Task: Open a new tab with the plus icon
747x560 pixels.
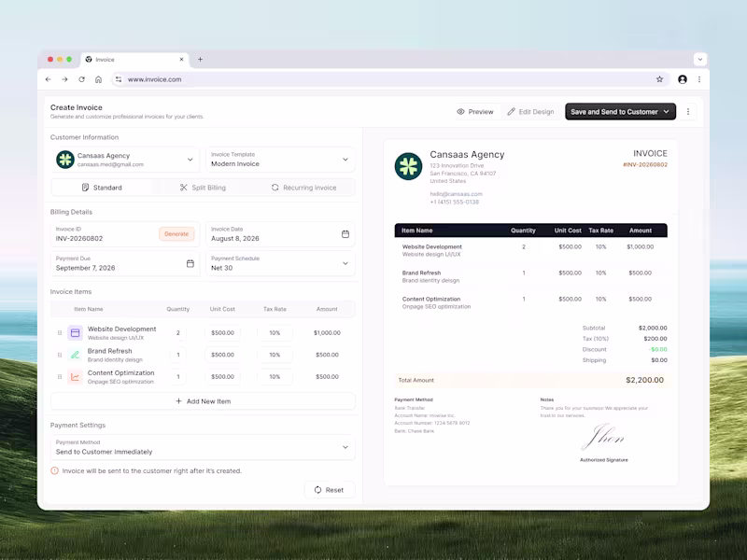Action: (200, 60)
